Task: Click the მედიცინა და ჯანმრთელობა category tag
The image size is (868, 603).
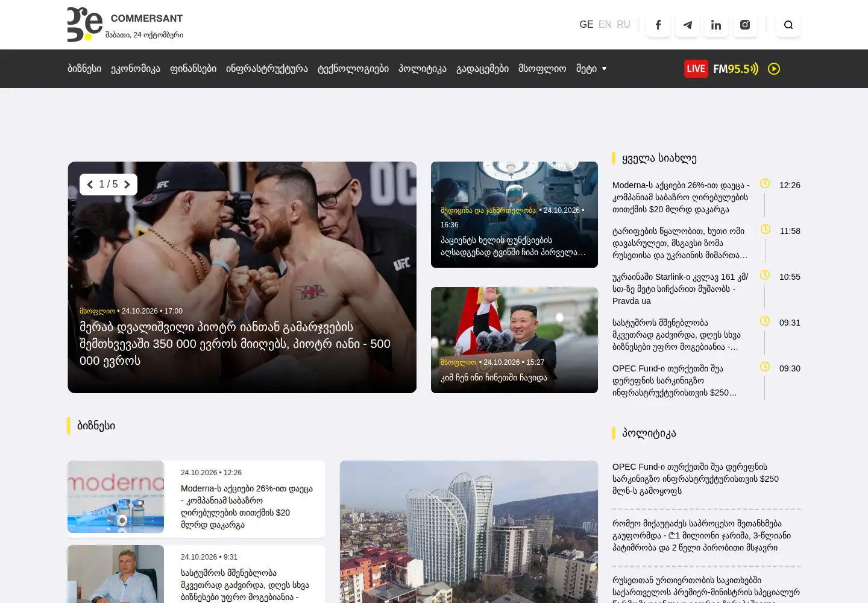Action: (488, 210)
